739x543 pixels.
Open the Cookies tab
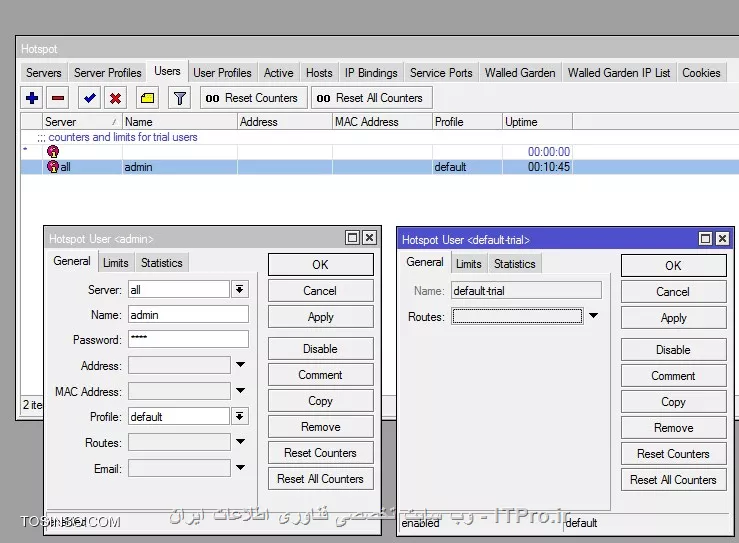(x=701, y=73)
